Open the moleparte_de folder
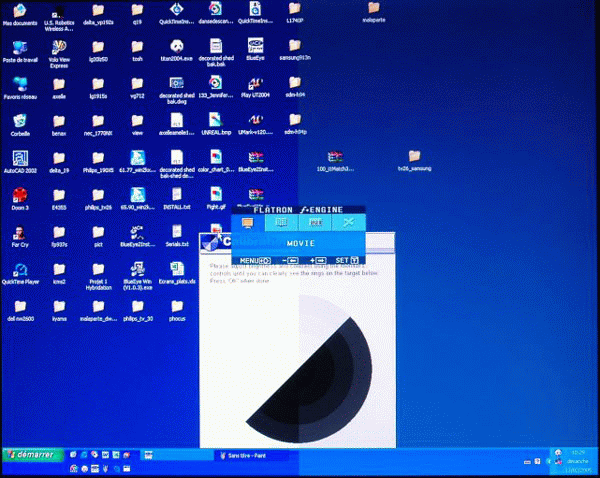600x478 pixels. tap(98, 310)
